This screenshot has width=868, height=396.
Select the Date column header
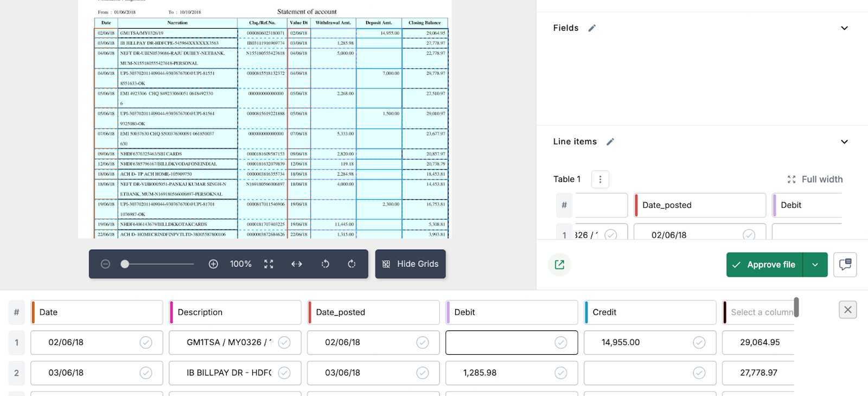97,312
